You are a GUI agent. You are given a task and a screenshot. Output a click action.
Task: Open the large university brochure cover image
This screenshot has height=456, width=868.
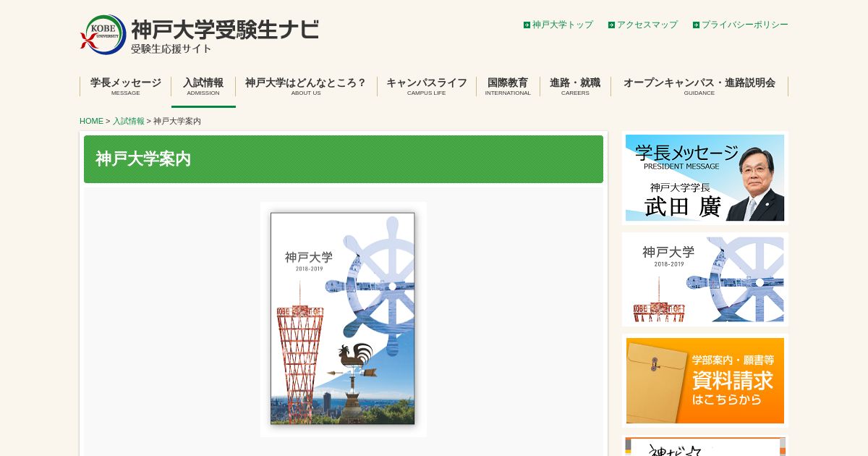tap(343, 318)
